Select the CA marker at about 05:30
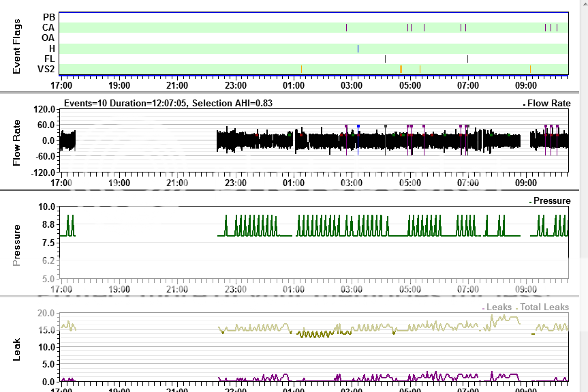588x392 pixels. point(424,27)
